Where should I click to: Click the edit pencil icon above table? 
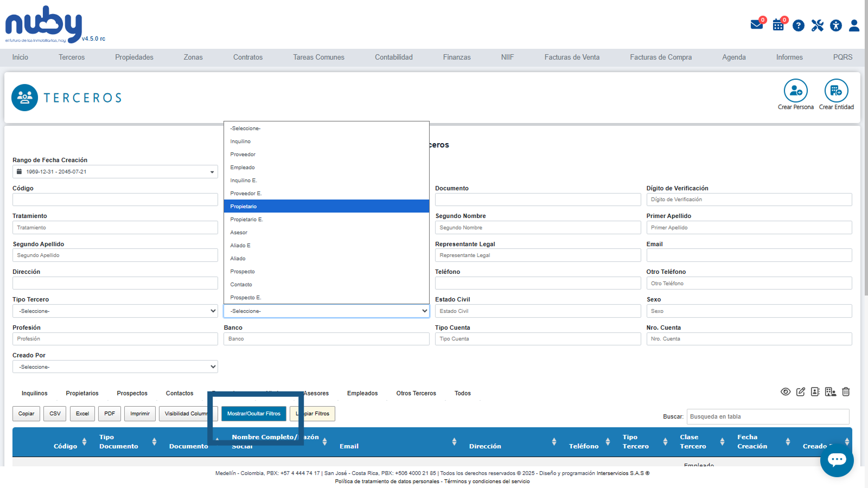click(801, 391)
